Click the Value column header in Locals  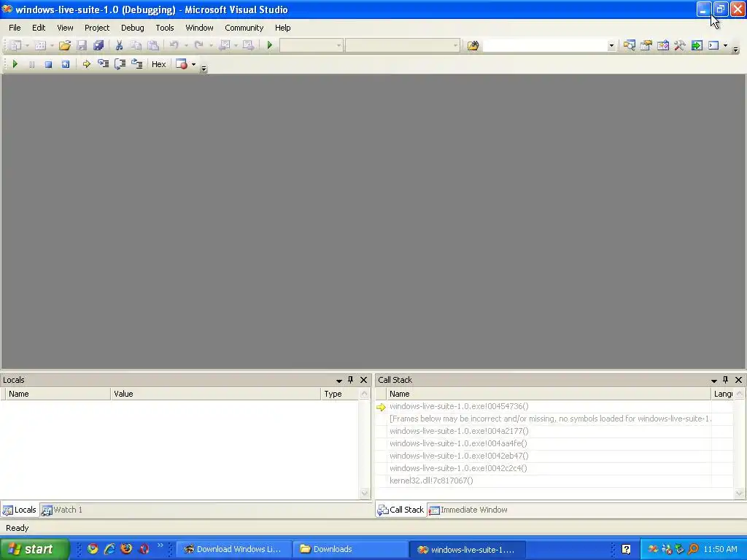coord(215,394)
